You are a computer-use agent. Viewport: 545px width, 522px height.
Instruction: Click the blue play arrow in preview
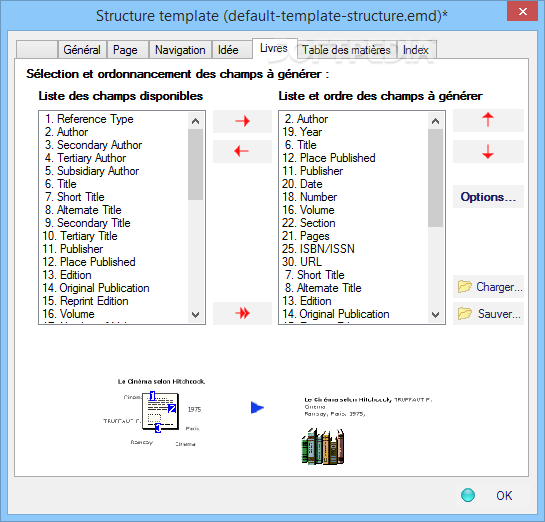pos(257,407)
